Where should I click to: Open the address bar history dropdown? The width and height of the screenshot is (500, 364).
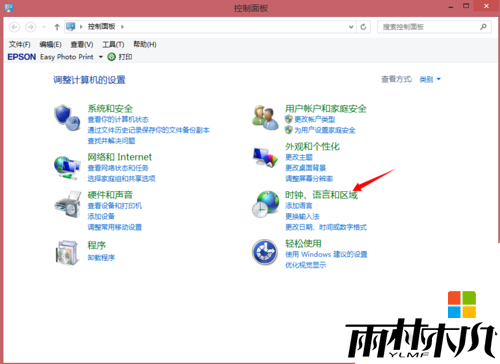click(351, 27)
